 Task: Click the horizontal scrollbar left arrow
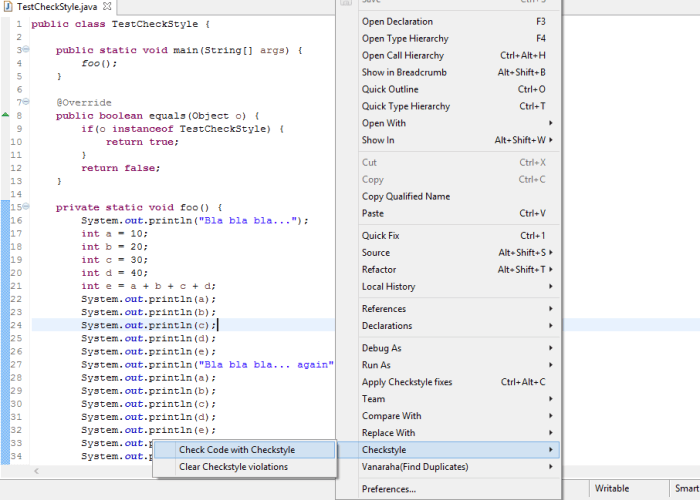(37, 471)
